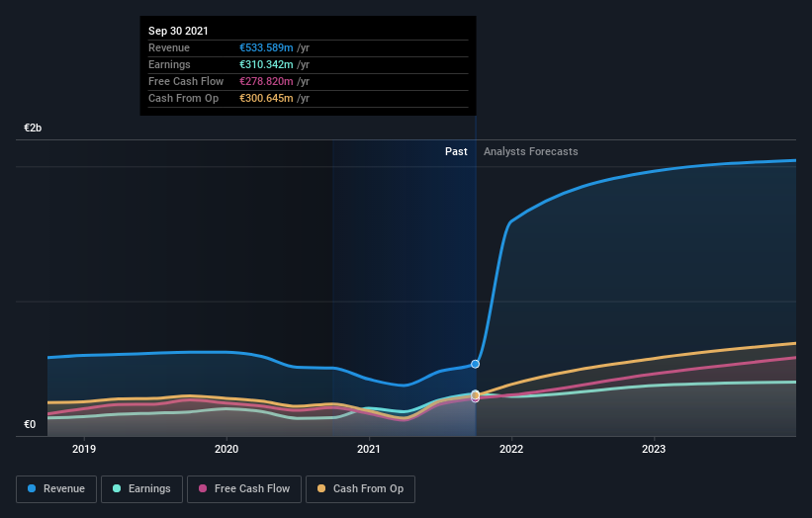Toggle the Earnings legend button

coord(141,489)
